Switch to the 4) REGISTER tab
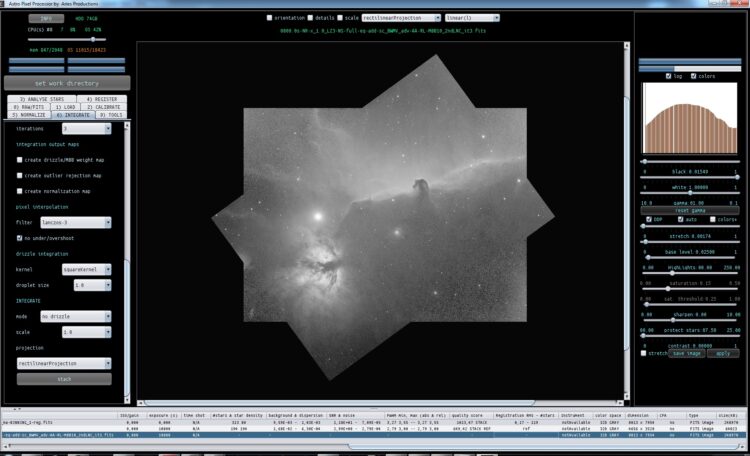The height and width of the screenshot is (456, 750). 102,99
